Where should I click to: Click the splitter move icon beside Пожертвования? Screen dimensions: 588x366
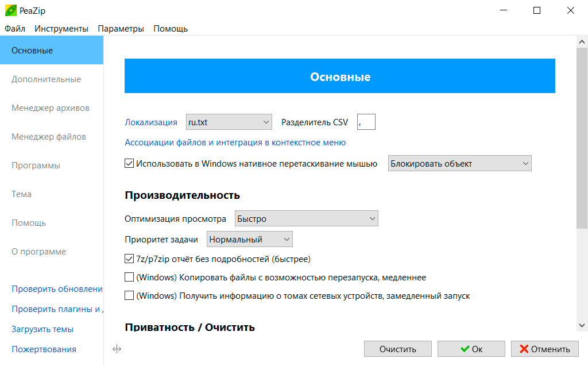coord(117,349)
